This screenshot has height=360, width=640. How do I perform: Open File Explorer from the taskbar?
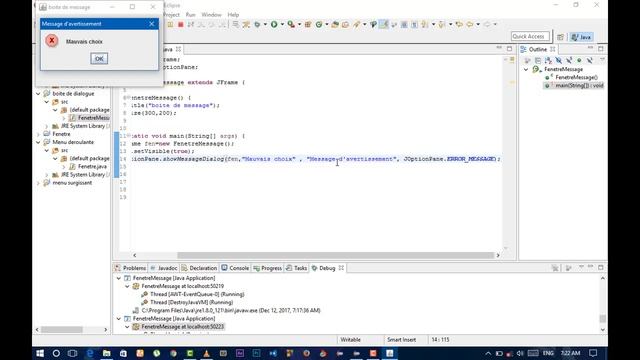pyautogui.click(x=107, y=353)
